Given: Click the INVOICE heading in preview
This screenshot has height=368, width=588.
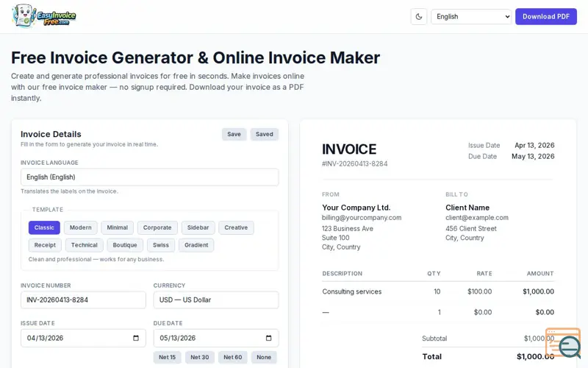Looking at the screenshot, I should tap(349, 149).
